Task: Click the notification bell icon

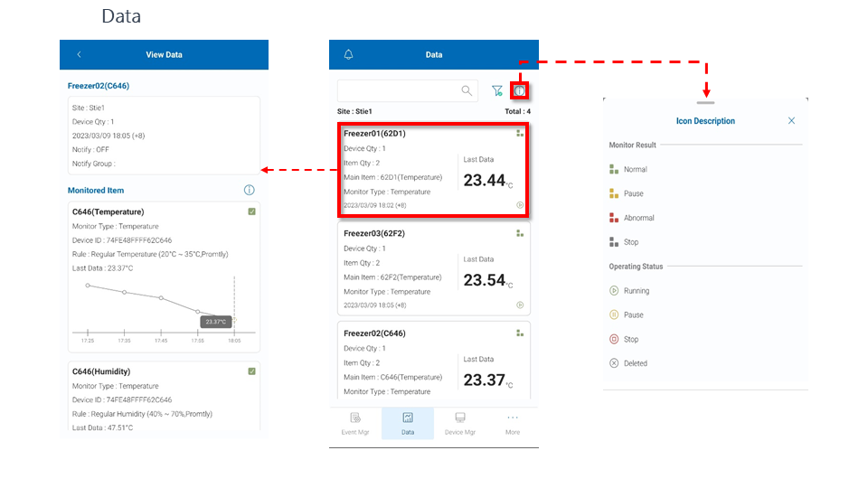Action: click(x=349, y=55)
